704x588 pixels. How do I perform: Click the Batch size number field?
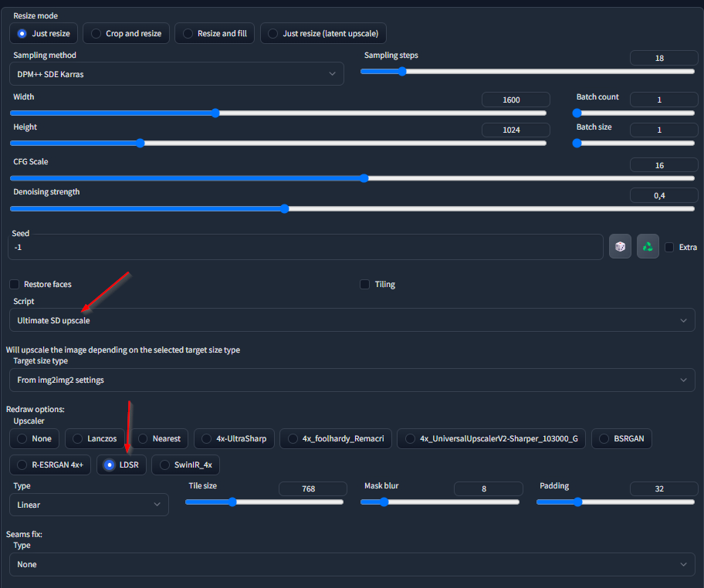(664, 130)
